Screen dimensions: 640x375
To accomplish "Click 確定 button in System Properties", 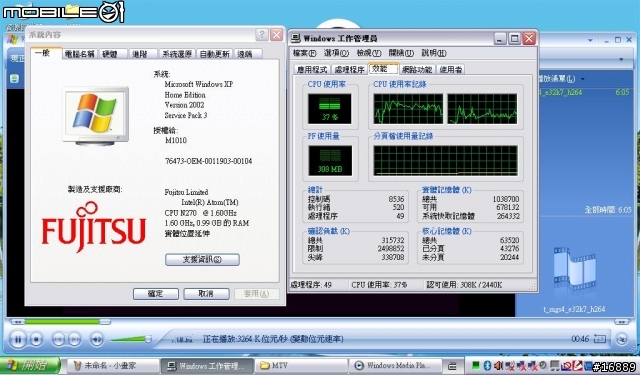I will click(156, 293).
